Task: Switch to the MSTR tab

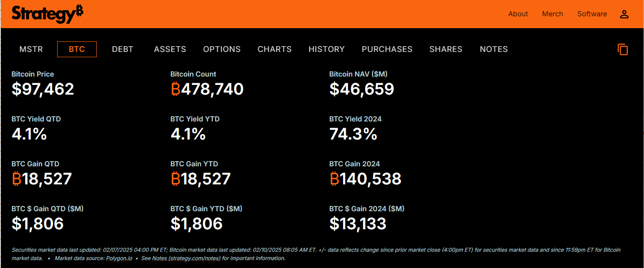Action: pos(31,49)
